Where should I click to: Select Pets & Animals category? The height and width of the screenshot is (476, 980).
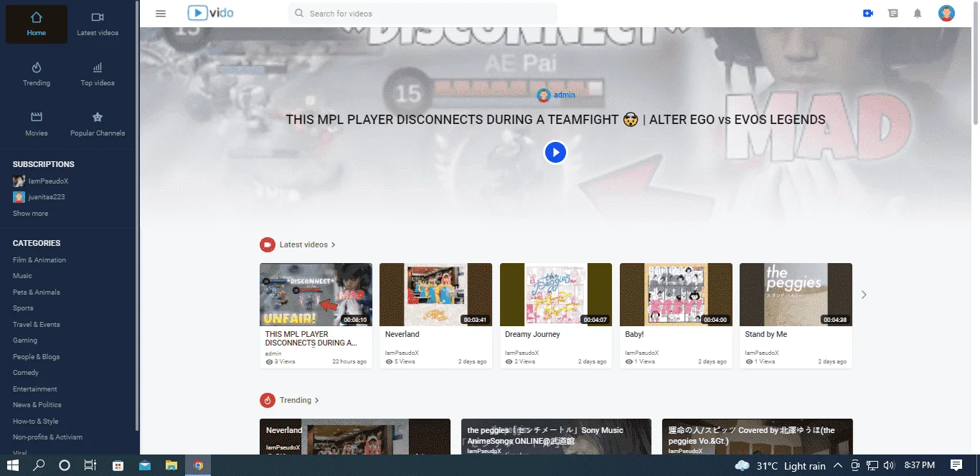click(x=37, y=292)
